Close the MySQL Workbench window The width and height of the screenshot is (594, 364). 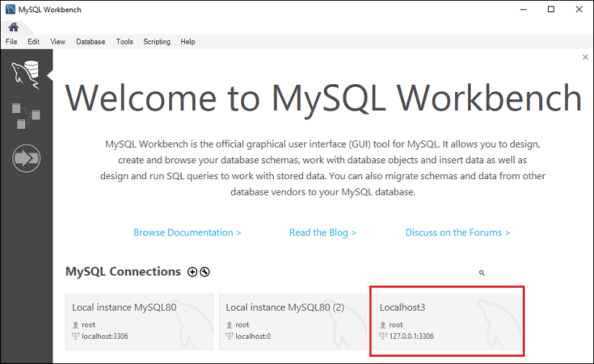coord(579,9)
